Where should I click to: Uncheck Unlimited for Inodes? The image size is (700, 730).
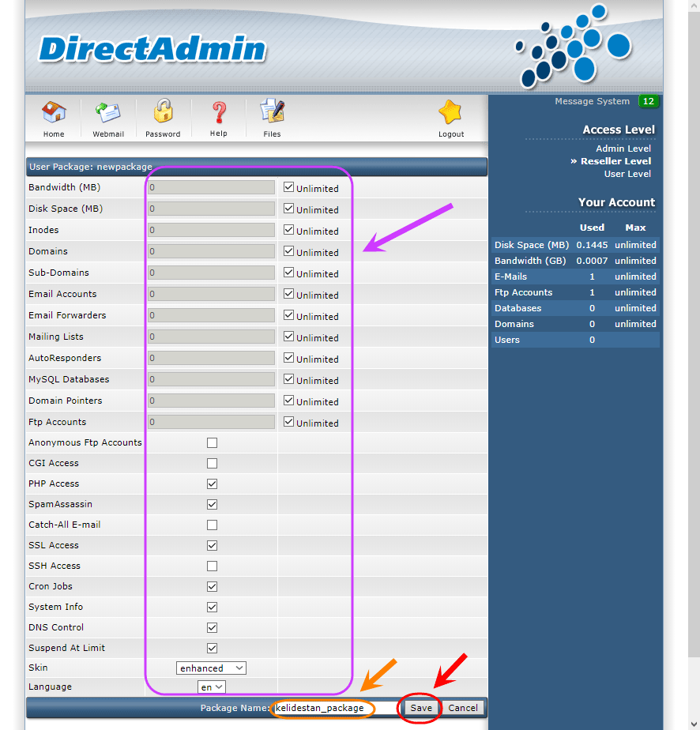pos(288,230)
